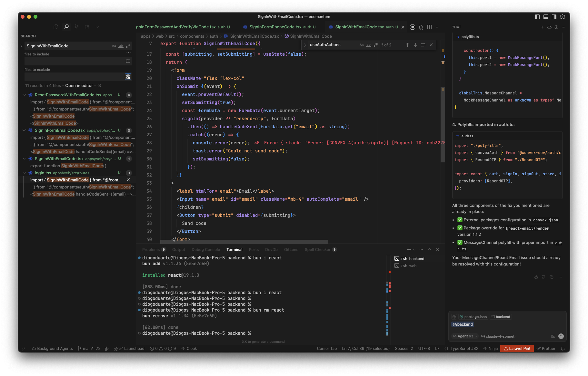Dismiss the highlighted login.tsx import result
The width and height of the screenshot is (588, 376).
[x=128, y=180]
